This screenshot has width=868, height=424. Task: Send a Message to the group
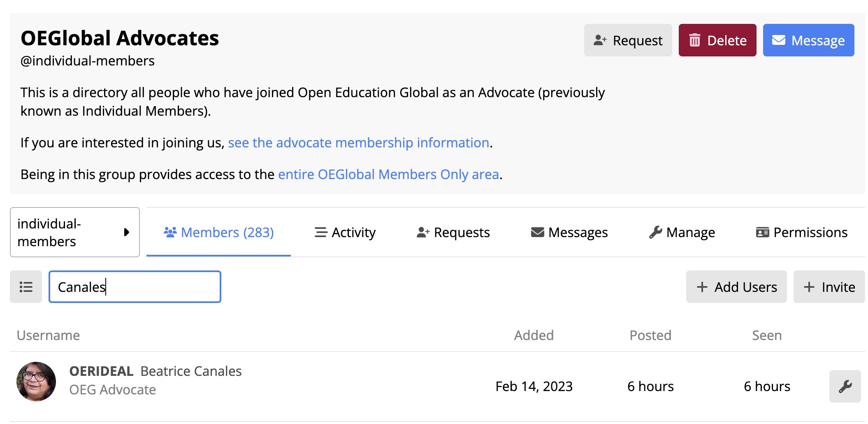pos(808,40)
